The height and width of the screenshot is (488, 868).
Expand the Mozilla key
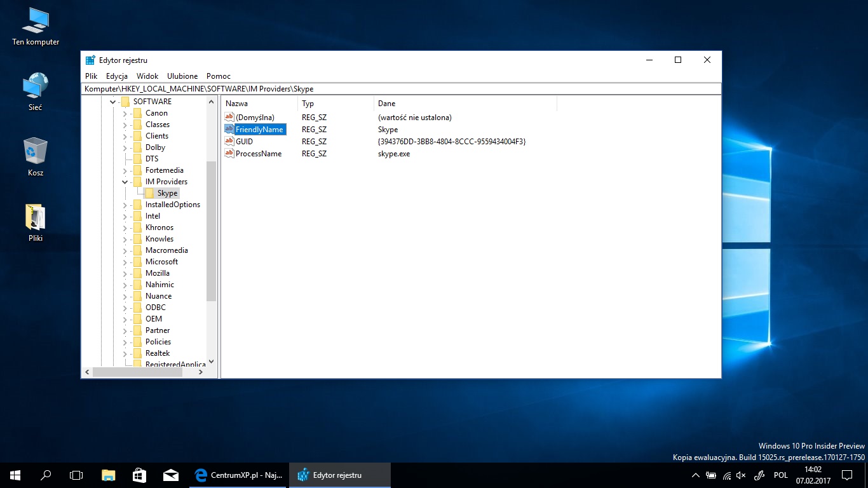125,273
